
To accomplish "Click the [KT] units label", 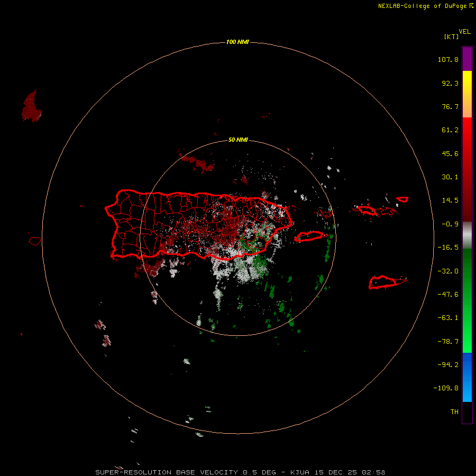I will 452,36.
